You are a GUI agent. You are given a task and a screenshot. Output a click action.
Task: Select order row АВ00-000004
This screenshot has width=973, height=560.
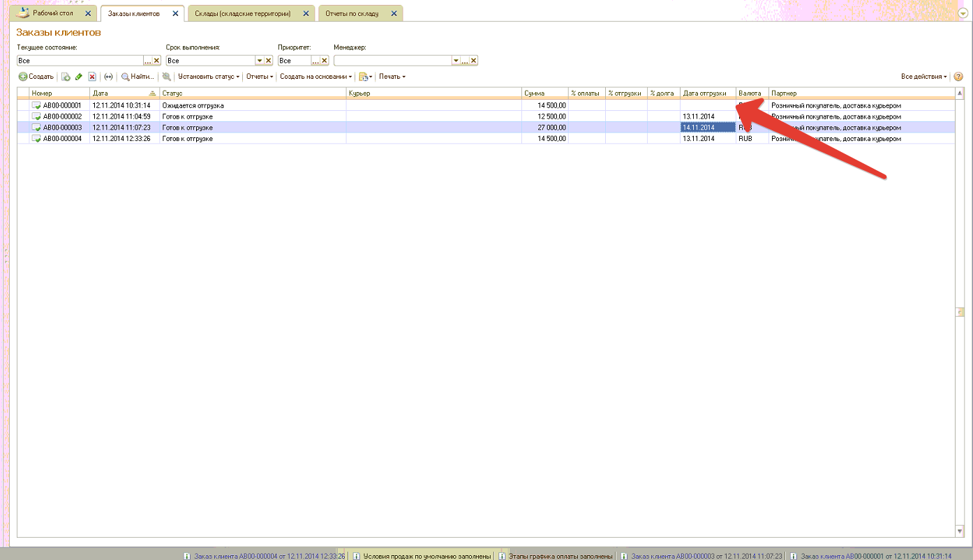tap(62, 139)
